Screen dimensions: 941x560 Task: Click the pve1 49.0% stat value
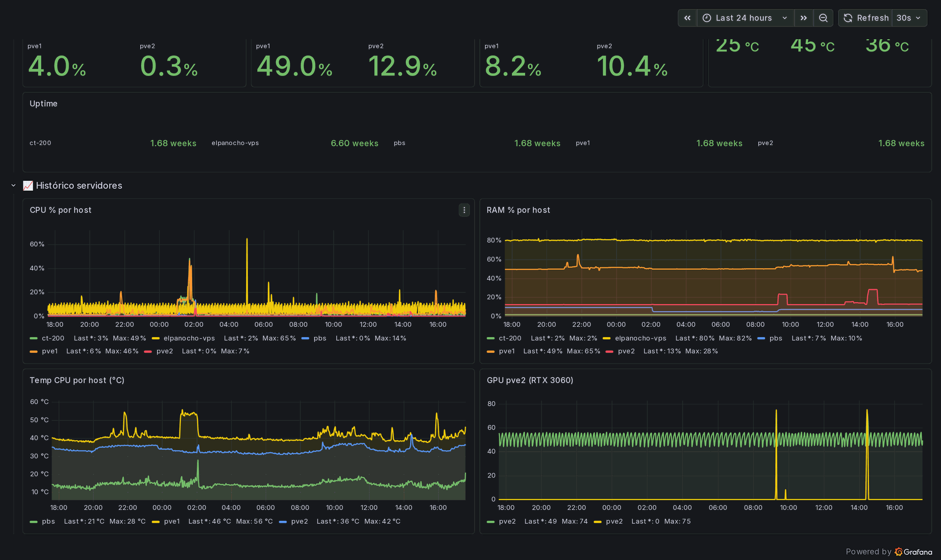[295, 66]
